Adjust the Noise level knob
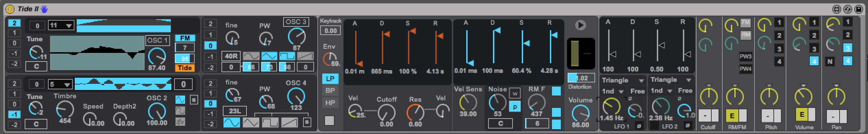The width and height of the screenshot is (868, 134). 497,102
